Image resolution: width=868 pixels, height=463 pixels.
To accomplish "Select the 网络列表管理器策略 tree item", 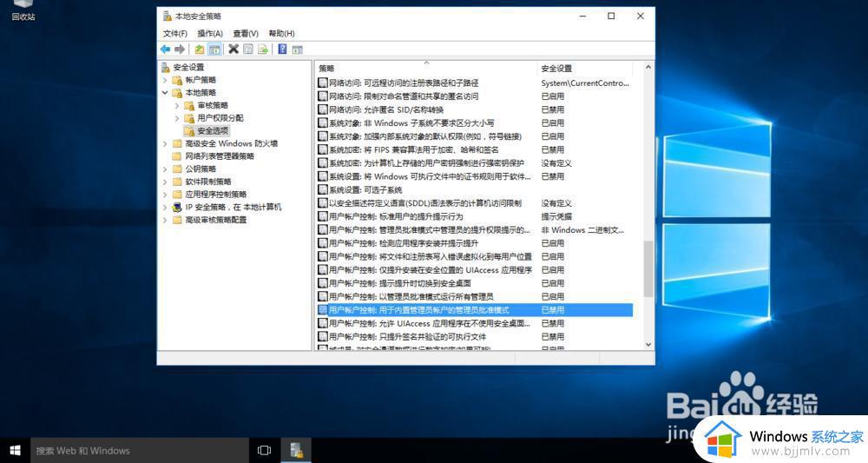I will click(220, 156).
